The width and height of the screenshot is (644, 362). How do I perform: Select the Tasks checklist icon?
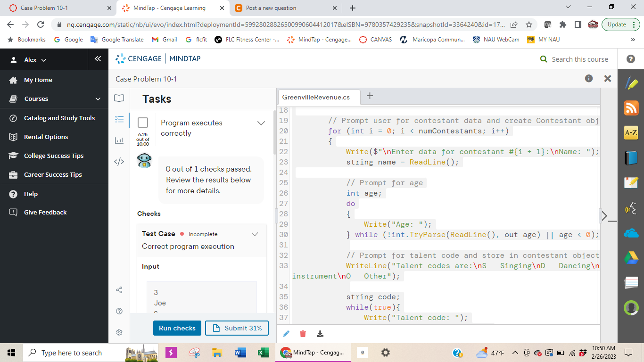pos(119,120)
